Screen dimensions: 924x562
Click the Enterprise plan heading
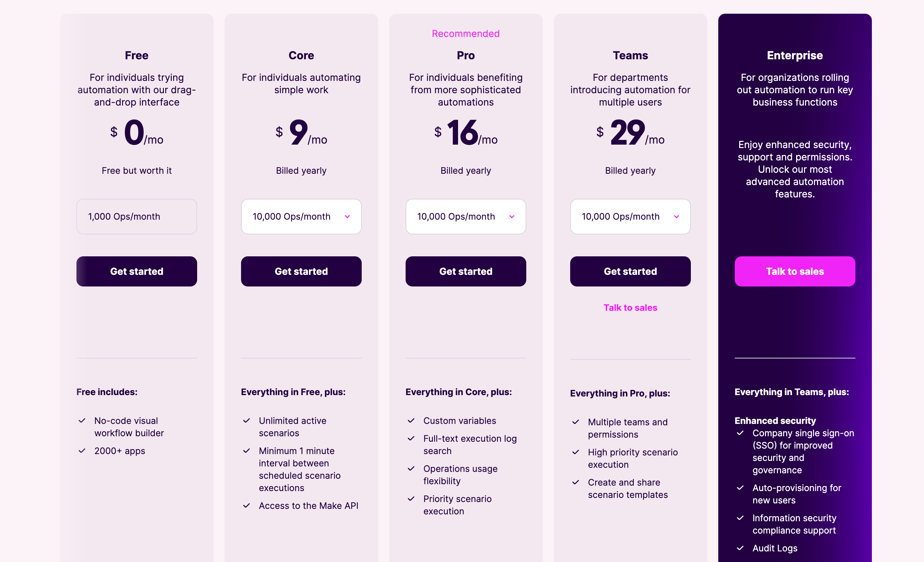click(x=795, y=55)
